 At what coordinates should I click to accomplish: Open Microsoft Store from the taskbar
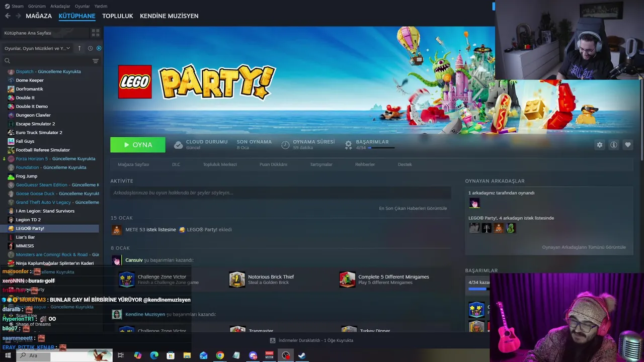[171, 355]
